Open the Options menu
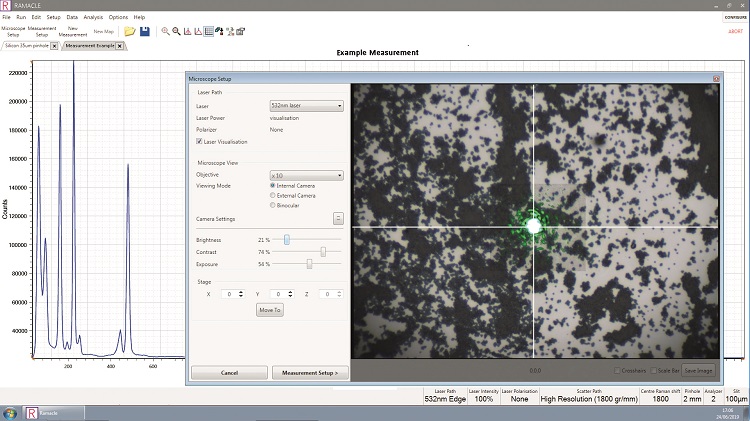 pos(118,17)
